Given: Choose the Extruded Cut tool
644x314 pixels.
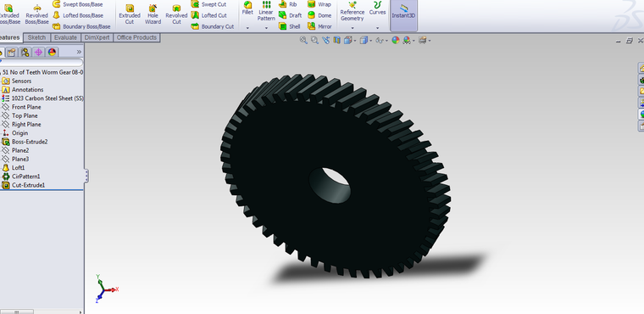Looking at the screenshot, I should 130,14.
